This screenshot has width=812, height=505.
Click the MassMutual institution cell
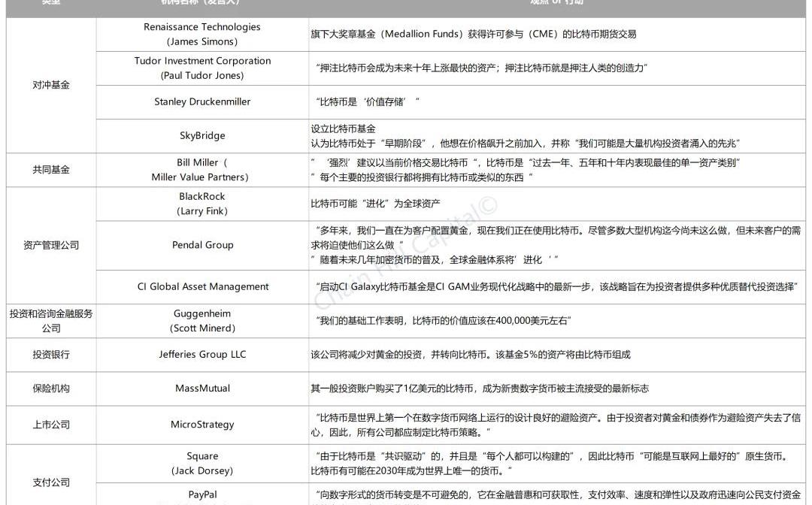click(202, 389)
